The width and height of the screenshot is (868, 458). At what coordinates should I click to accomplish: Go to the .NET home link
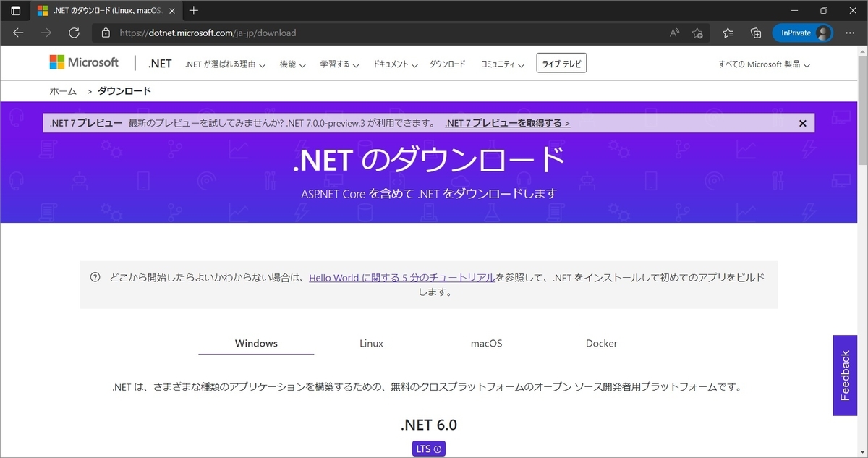[x=160, y=64]
